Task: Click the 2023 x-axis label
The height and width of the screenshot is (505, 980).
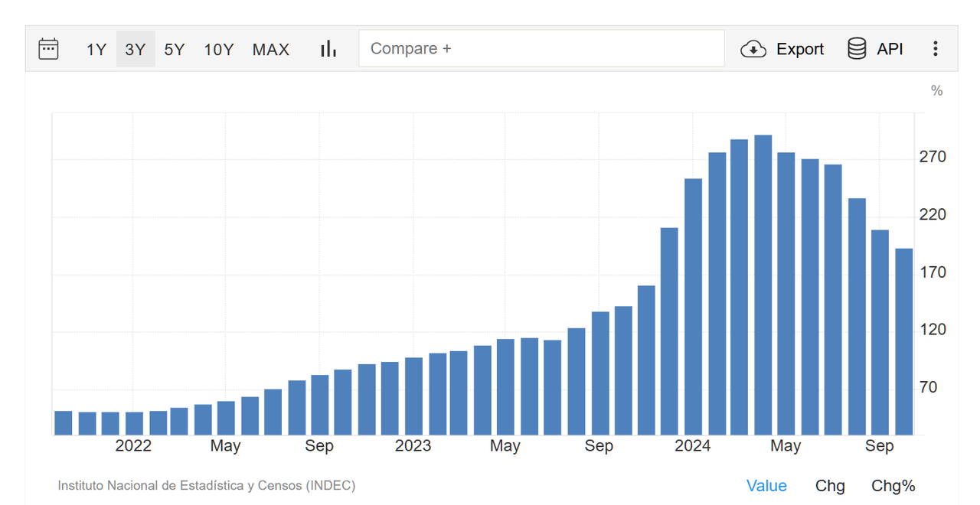Action: (413, 446)
